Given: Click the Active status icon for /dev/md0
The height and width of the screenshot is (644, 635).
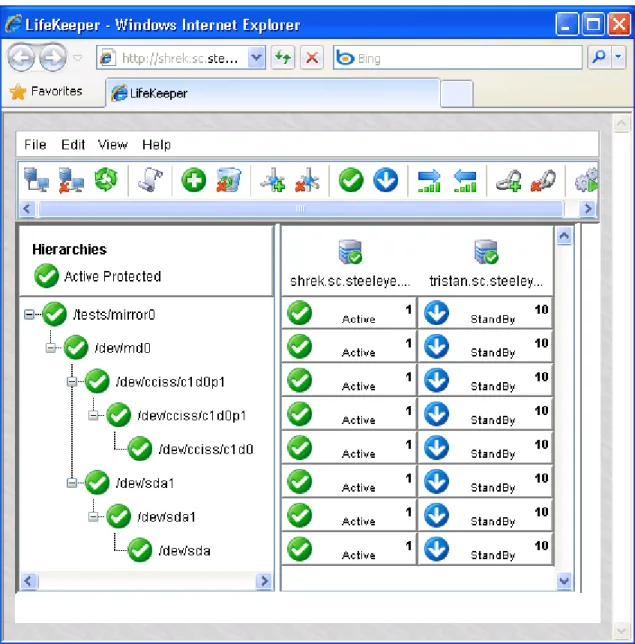Looking at the screenshot, I should (300, 347).
